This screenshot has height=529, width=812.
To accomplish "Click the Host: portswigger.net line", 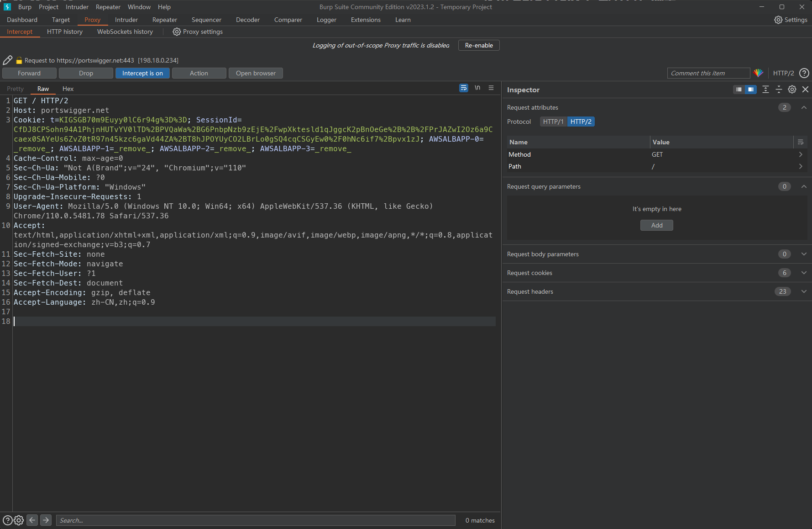I will (x=61, y=110).
